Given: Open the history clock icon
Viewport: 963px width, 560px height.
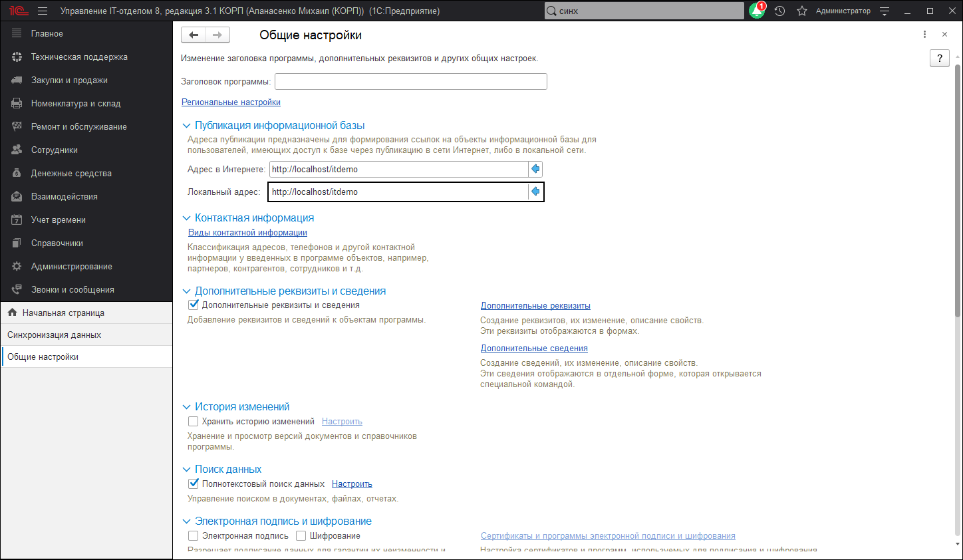Looking at the screenshot, I should coord(779,11).
